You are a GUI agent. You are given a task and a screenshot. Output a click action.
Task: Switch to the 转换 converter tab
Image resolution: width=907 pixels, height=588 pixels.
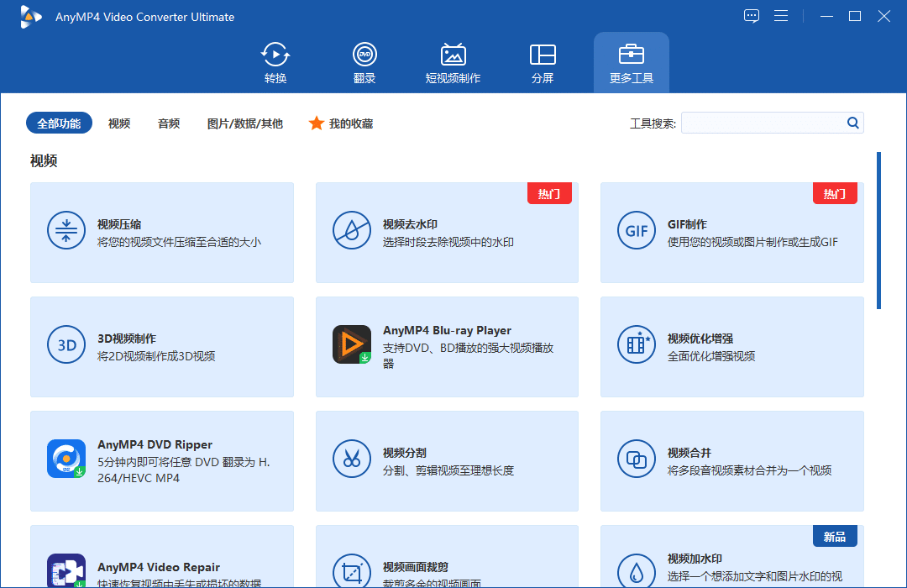pos(275,63)
